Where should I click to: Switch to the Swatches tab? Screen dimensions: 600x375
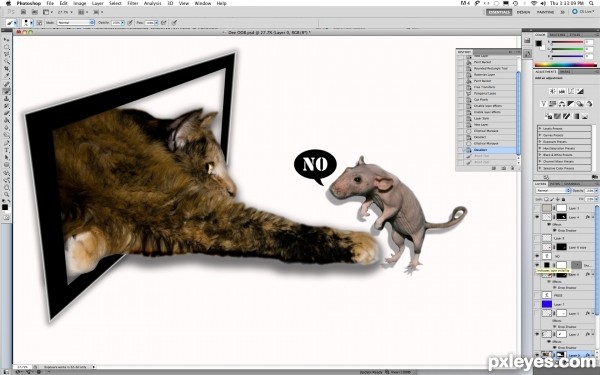click(x=557, y=35)
